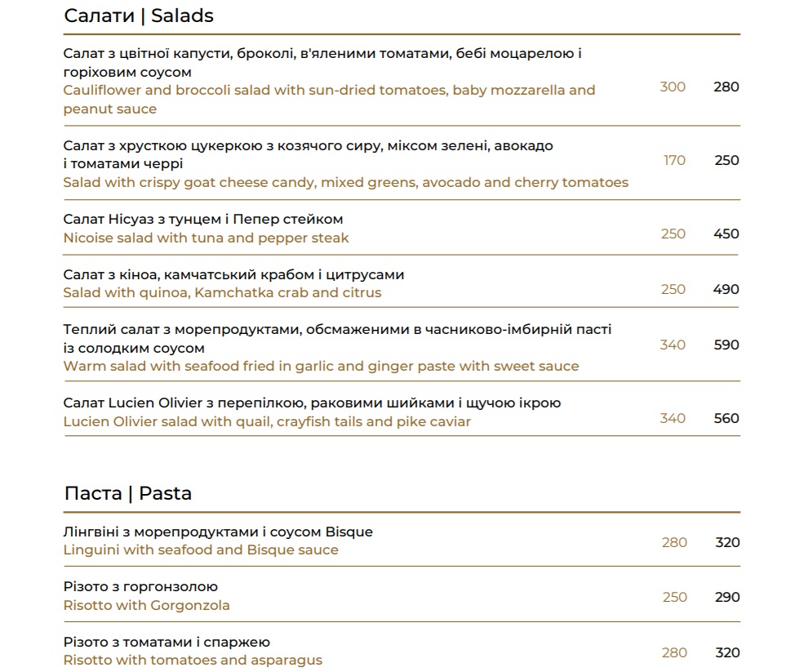
Task: Select the crispy goat cheese candy salad
Action: click(x=402, y=164)
